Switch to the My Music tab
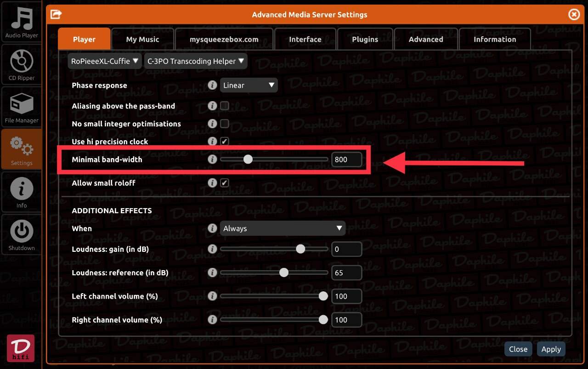 tap(142, 39)
